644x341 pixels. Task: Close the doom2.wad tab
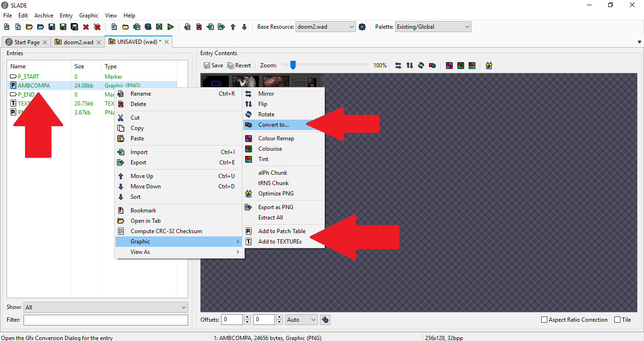coord(99,42)
